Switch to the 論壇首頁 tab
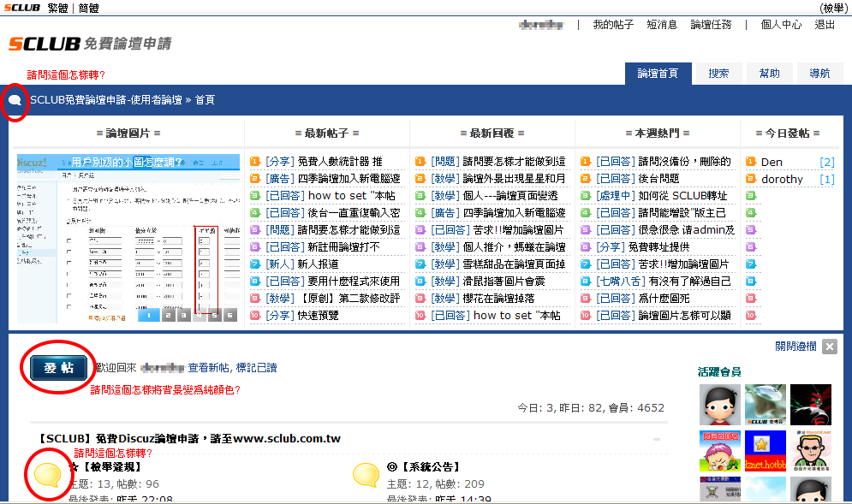Screen dimensions: 852x504 coord(658,74)
